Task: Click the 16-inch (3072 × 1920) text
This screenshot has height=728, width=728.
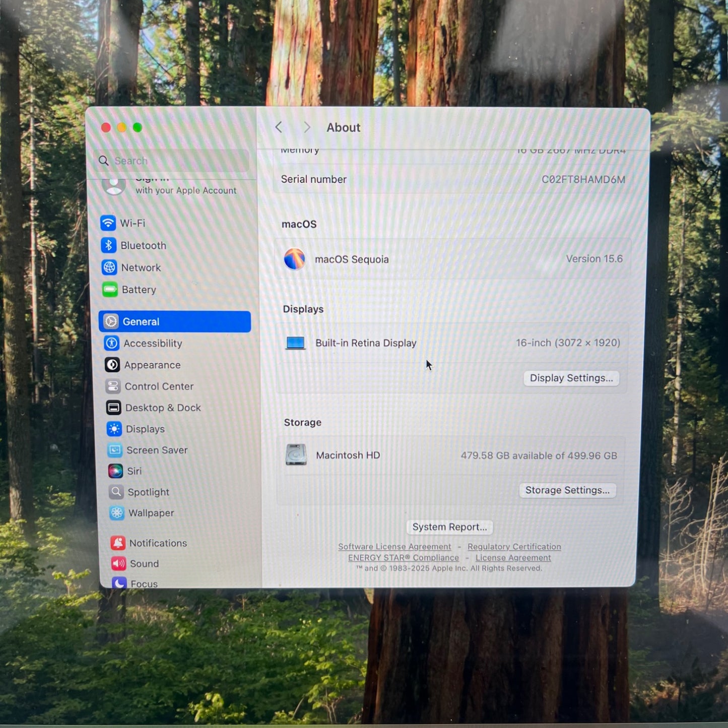Action: click(568, 343)
